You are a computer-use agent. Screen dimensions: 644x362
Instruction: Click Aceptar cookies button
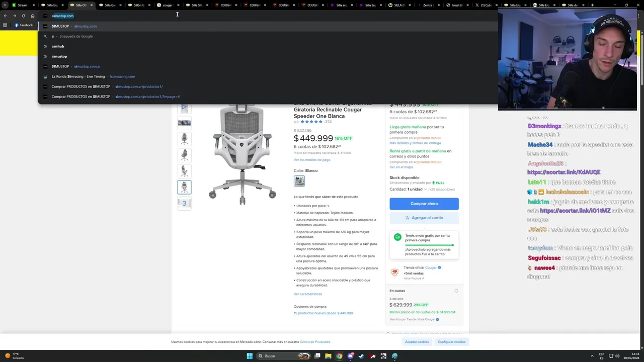point(417,342)
